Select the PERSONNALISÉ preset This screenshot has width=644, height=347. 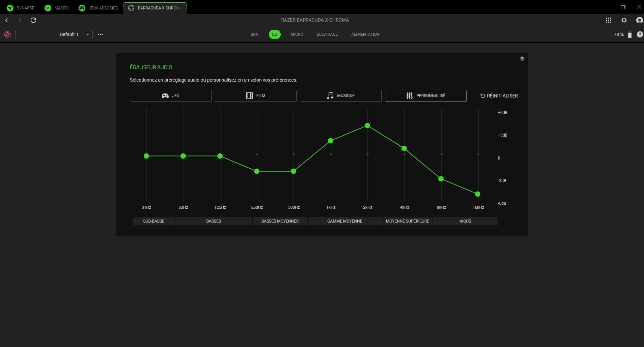point(426,96)
